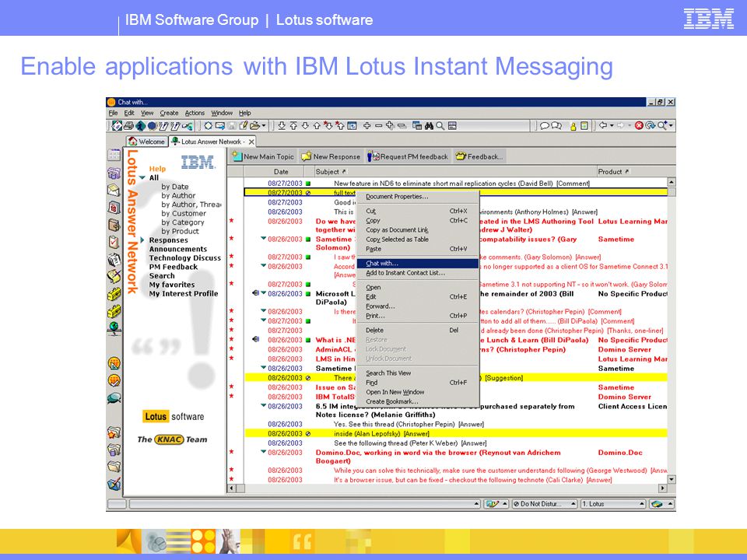
Task: Click 'Search This View' menu entry
Action: click(418, 373)
